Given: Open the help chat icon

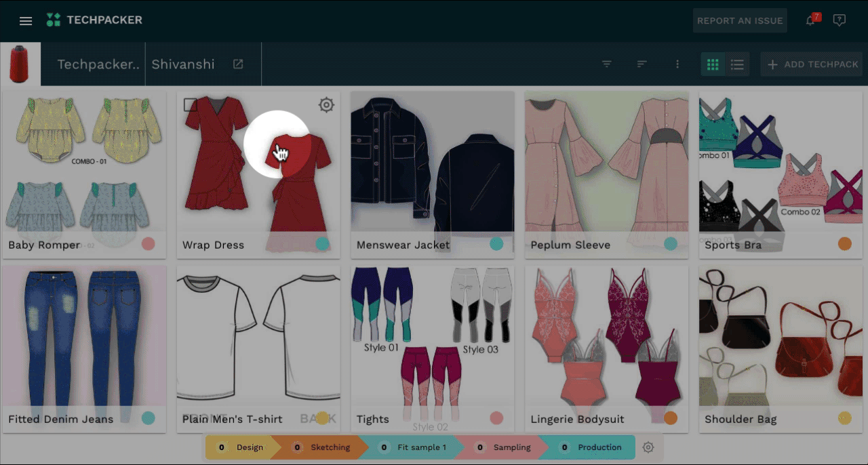Looking at the screenshot, I should (839, 21).
